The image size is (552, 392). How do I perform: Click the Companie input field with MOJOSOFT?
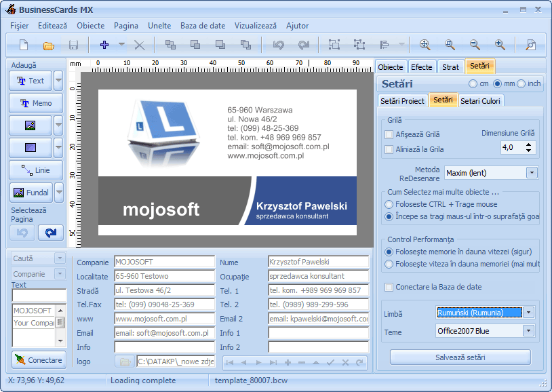click(164, 262)
